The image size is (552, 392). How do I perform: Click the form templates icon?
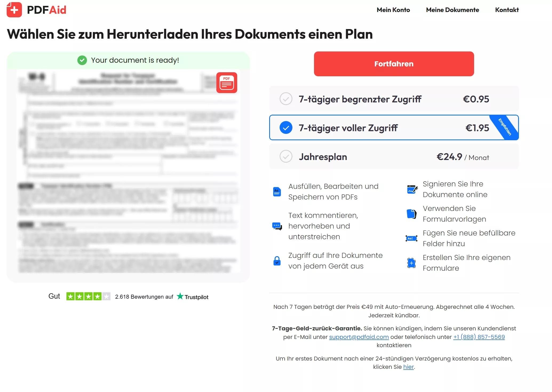coord(411,214)
